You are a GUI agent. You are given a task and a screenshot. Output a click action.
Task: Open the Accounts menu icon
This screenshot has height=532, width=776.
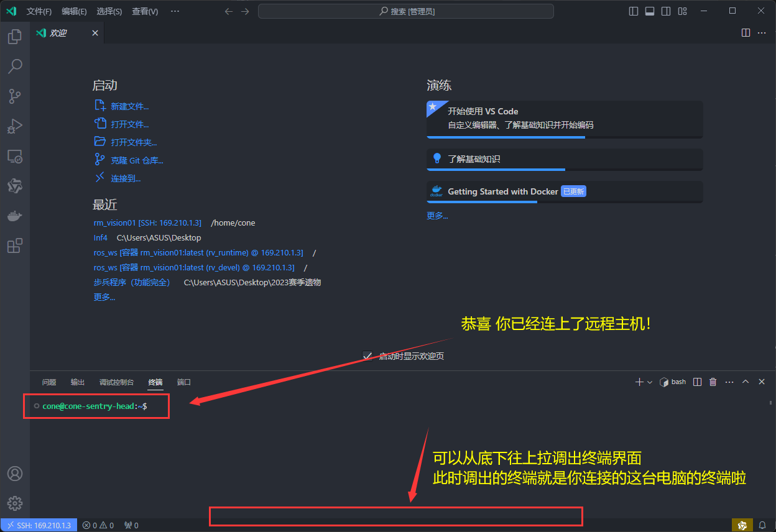point(15,474)
